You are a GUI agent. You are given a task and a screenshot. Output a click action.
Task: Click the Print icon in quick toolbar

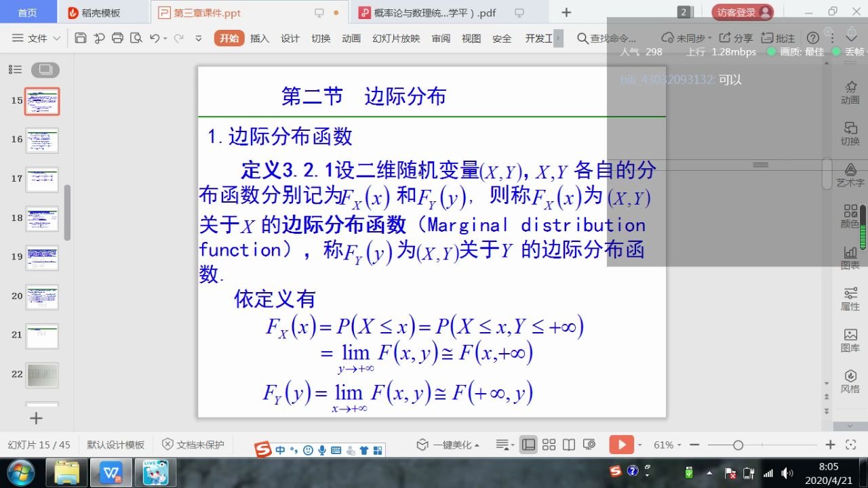[117, 38]
